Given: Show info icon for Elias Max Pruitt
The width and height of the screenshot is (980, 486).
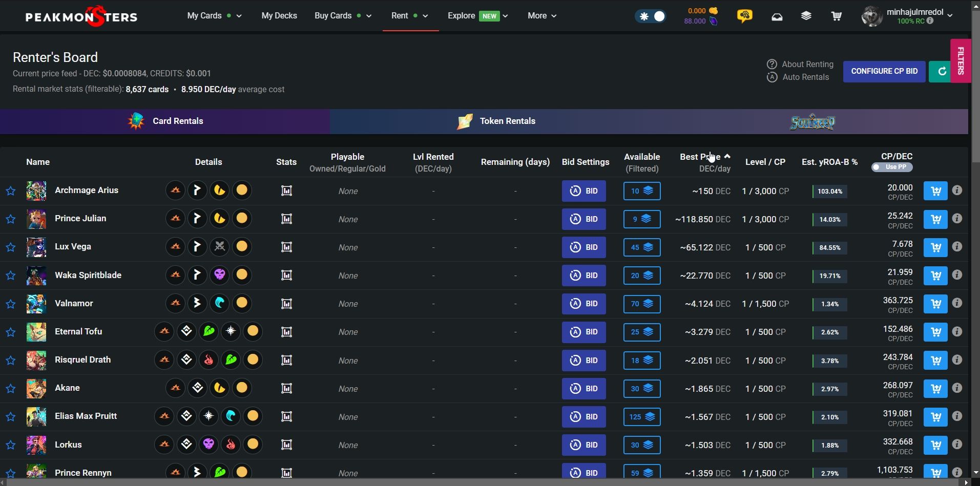Looking at the screenshot, I should [x=957, y=416].
